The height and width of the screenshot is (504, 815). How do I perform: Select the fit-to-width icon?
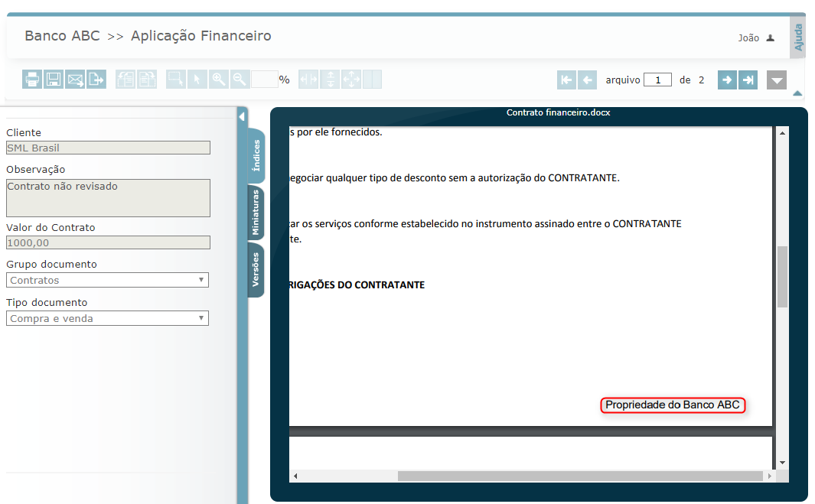click(309, 79)
